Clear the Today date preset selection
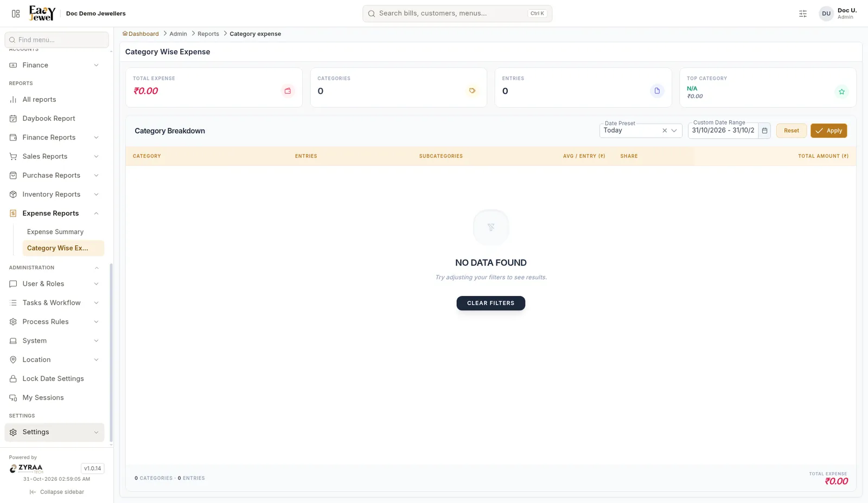The width and height of the screenshot is (868, 503). coord(665,131)
